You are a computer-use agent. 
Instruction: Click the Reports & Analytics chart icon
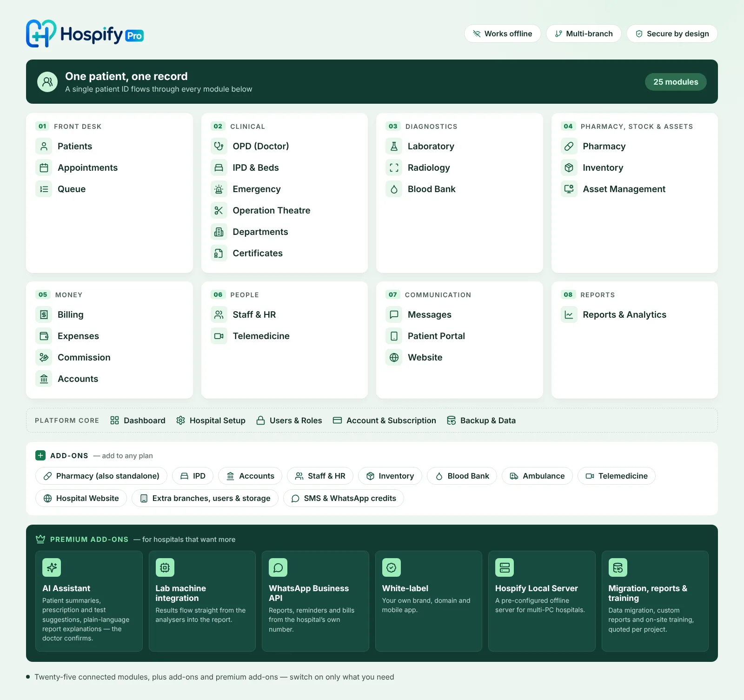coord(569,315)
